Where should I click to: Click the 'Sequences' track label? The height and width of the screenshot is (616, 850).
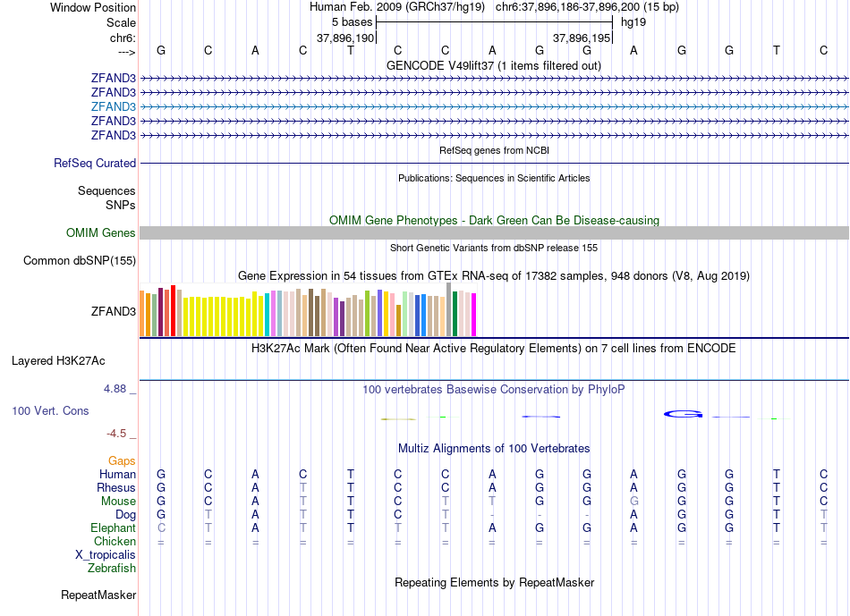tap(106, 190)
